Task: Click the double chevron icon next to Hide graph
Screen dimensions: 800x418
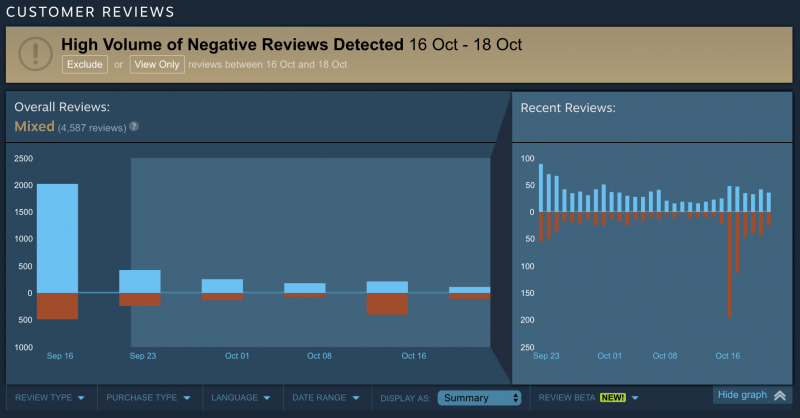Action: (777, 395)
